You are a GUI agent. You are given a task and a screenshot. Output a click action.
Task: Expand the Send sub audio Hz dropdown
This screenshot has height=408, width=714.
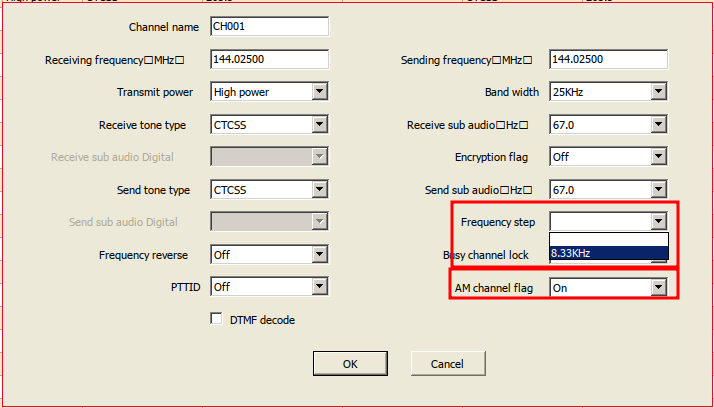click(x=658, y=190)
